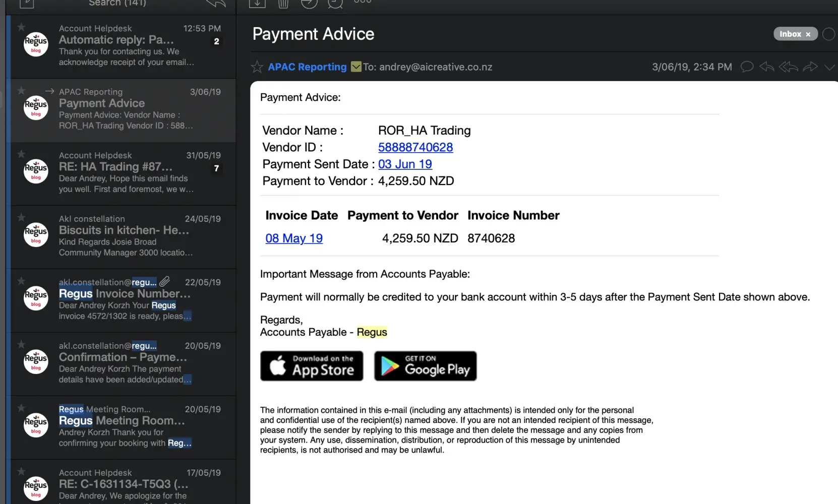This screenshot has width=838, height=504.
Task: Click the APAC Reporting sender name
Action: pos(307,67)
